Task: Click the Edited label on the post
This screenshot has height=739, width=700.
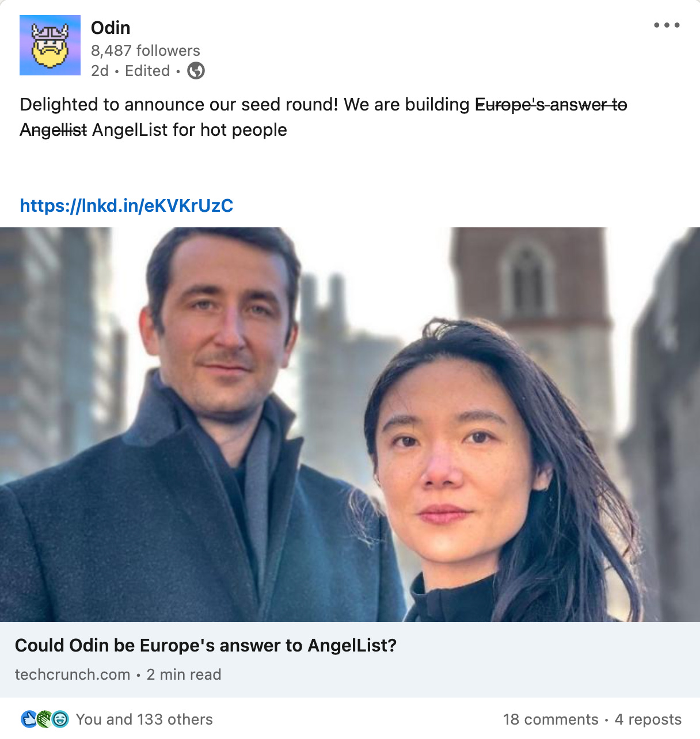Action: [x=147, y=71]
